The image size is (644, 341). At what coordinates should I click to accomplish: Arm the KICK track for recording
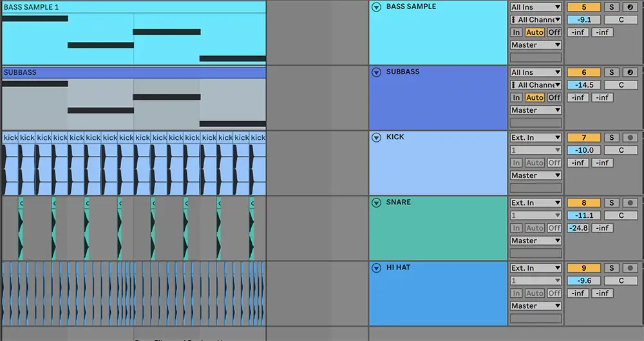click(x=629, y=137)
